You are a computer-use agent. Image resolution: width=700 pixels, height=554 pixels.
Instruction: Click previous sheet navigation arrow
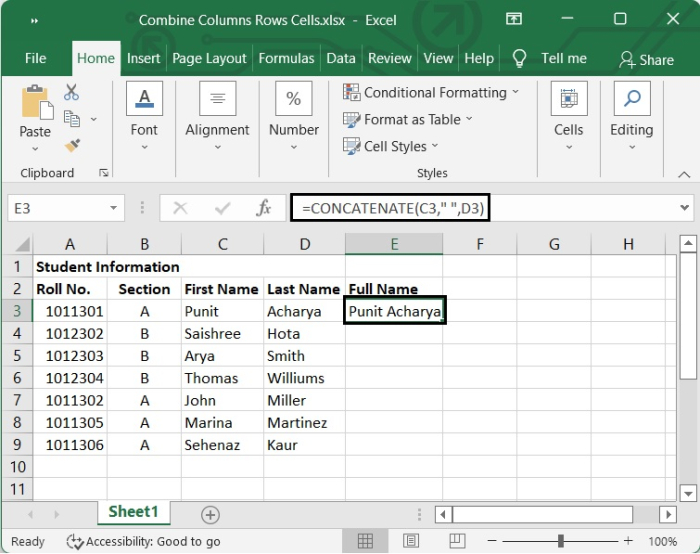30,515
